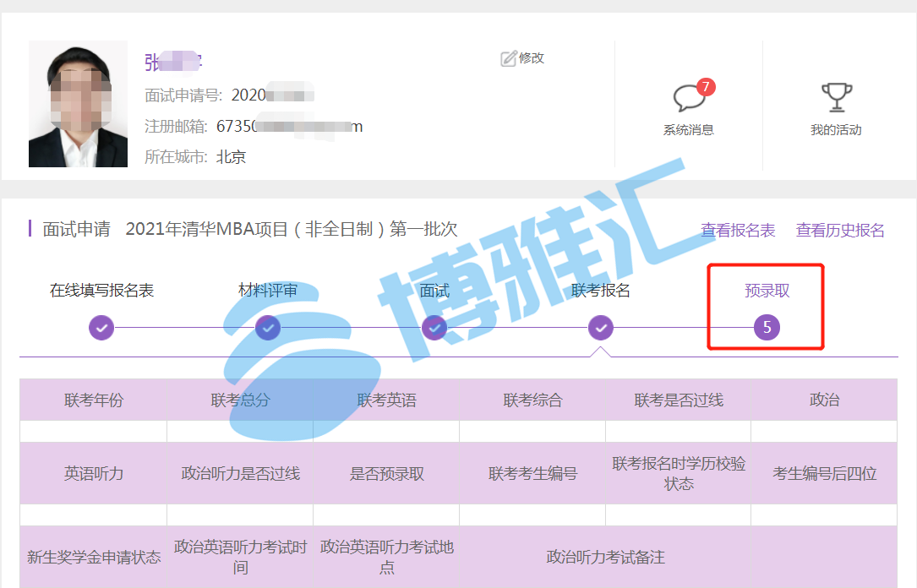Click the 联考年份 table header

tap(94, 400)
